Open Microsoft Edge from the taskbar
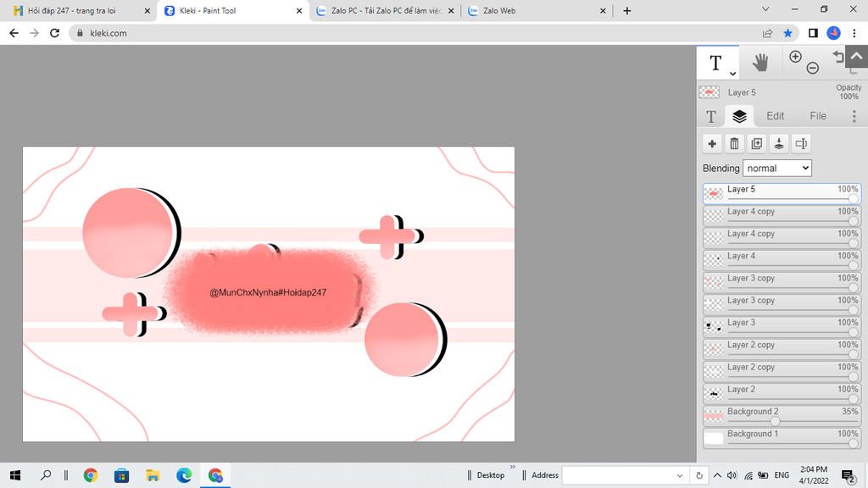This screenshot has width=868, height=488. point(184,475)
